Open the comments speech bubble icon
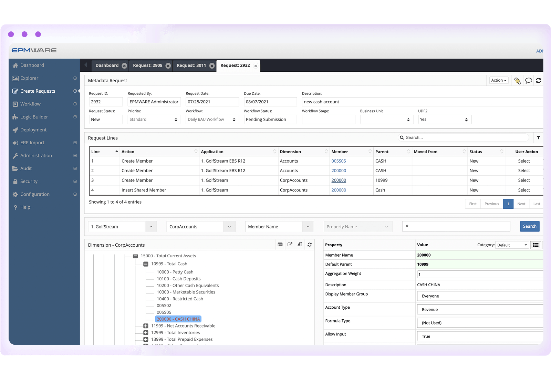Image resolution: width=551 pixels, height=392 pixels. click(x=528, y=81)
